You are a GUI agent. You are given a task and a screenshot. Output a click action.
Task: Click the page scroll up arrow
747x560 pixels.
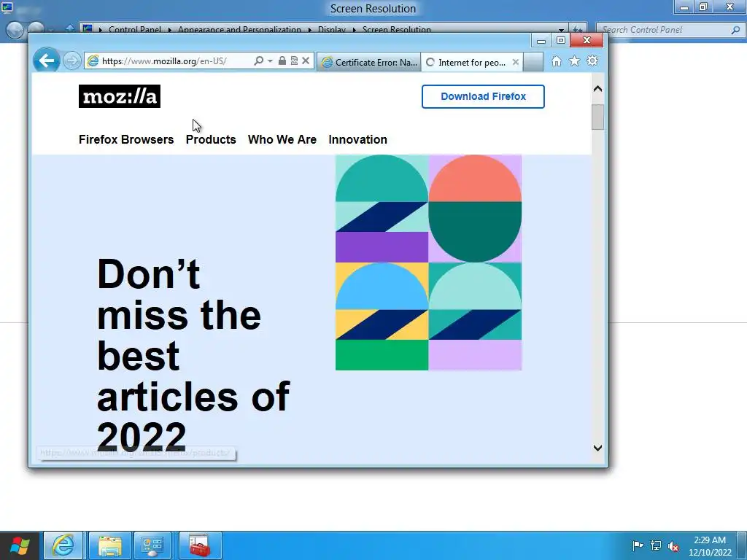[x=598, y=89]
